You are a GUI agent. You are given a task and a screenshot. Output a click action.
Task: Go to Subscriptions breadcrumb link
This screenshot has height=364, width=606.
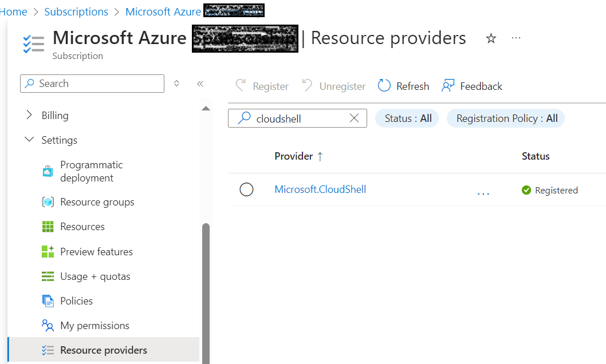[x=76, y=11]
